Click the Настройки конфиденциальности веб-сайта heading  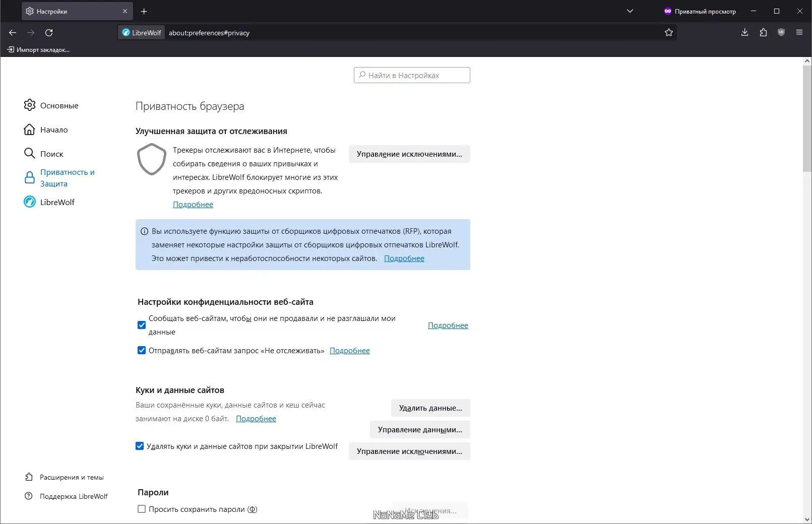click(225, 302)
